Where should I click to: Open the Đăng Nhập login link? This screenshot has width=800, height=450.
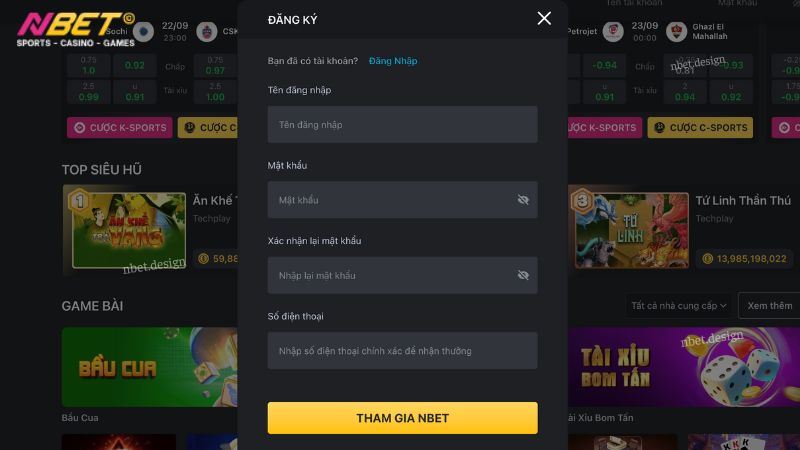(x=393, y=61)
